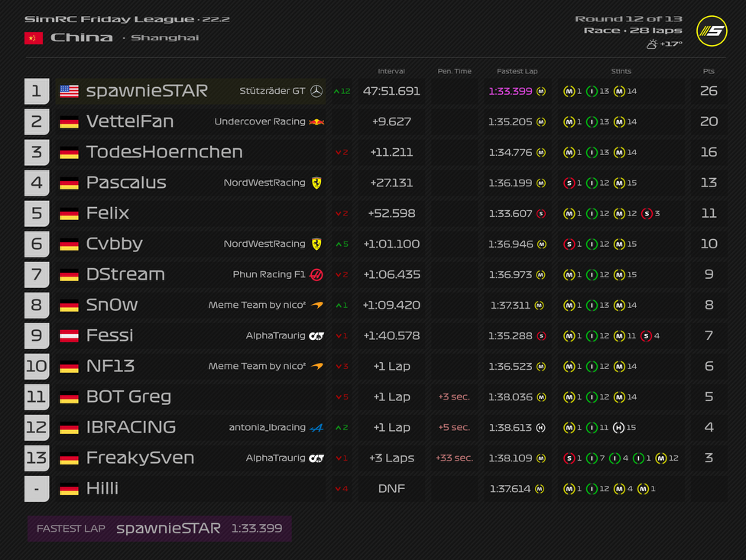The image size is (746, 560).
Task: Open driver VettelFan's name
Action: 130,121
